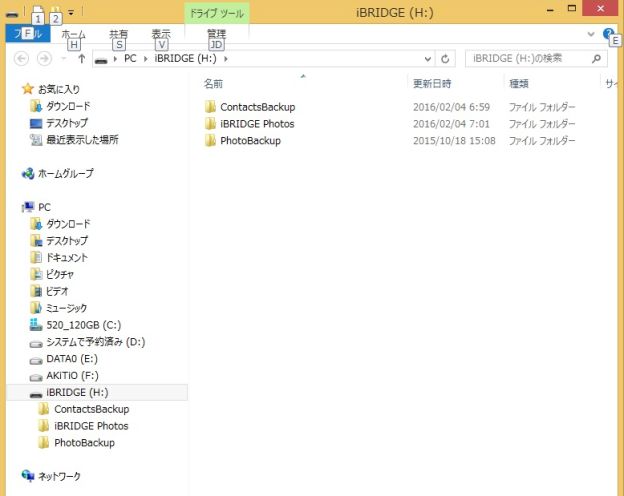
Task: Open recent locations dropdown arrow
Action: pyautogui.click(x=64, y=59)
